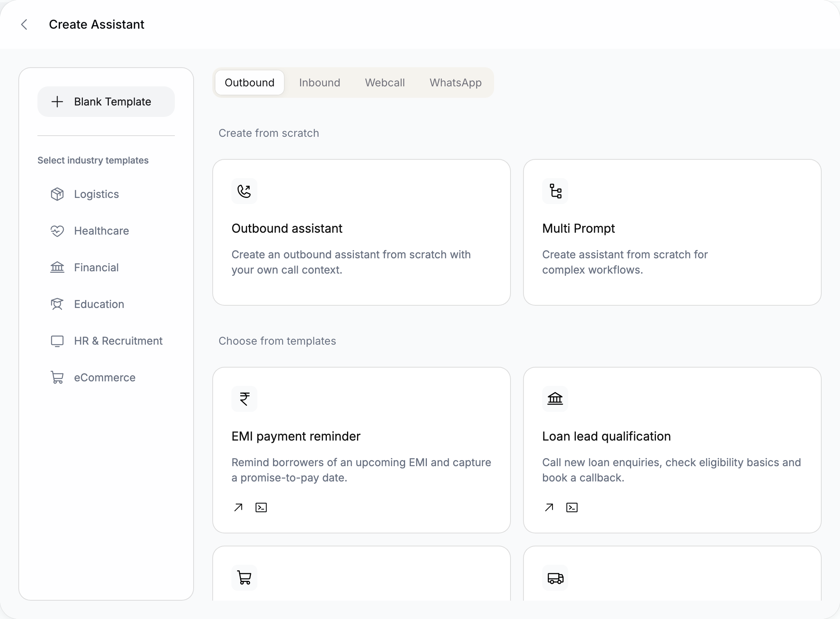Select the Logistics industry template

tap(106, 194)
